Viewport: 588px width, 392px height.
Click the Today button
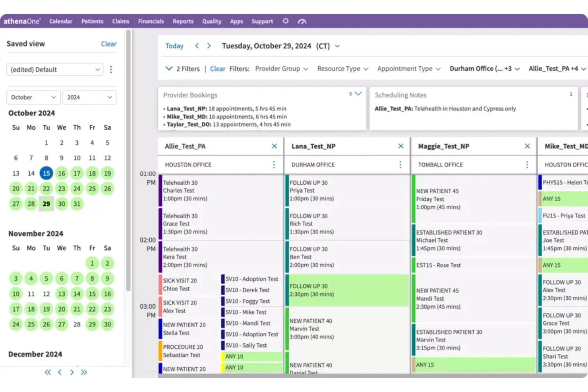point(174,46)
